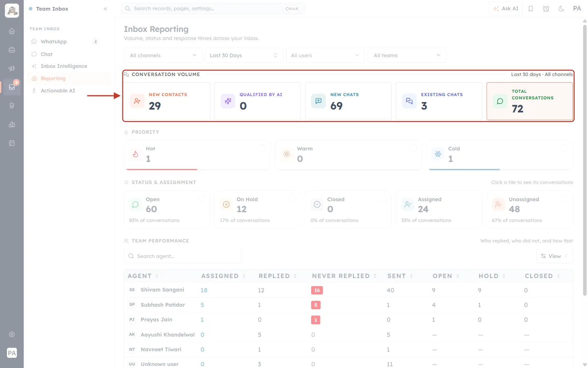Select the On Hold status tile toggle
The width and height of the screenshot is (588, 368).
point(292,199)
